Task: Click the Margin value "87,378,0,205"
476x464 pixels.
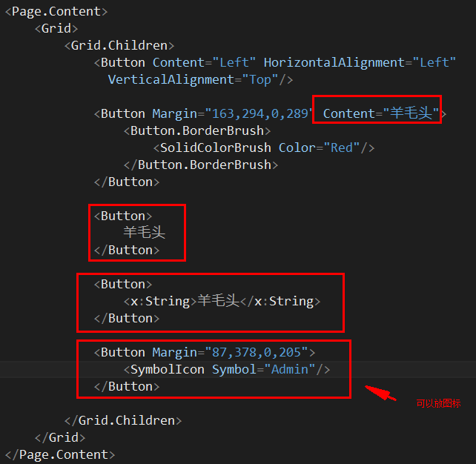Action: (257, 353)
